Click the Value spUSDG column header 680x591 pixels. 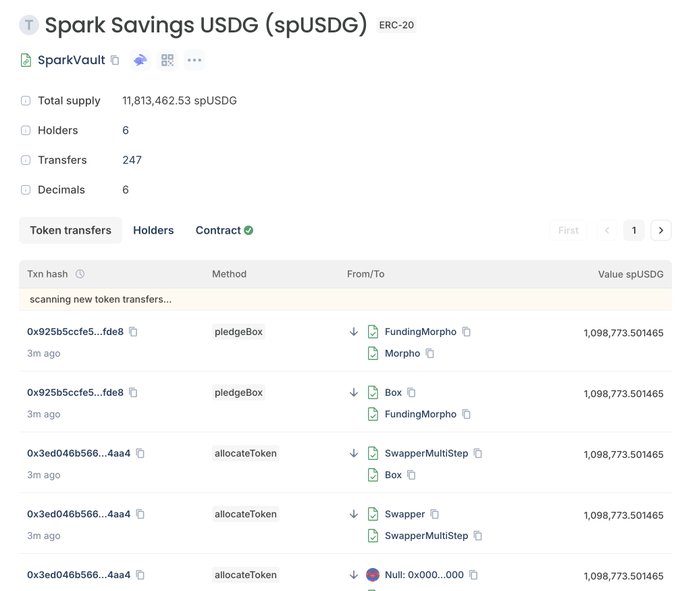pyautogui.click(x=631, y=274)
